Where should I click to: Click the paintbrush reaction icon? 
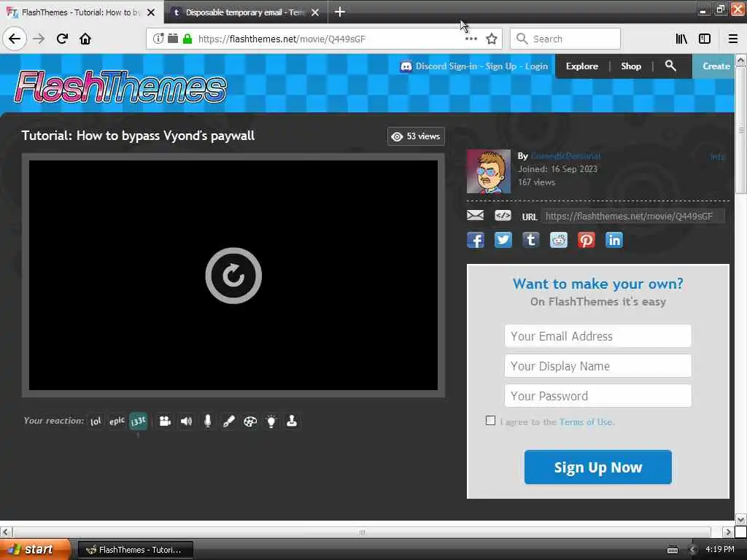(x=228, y=421)
